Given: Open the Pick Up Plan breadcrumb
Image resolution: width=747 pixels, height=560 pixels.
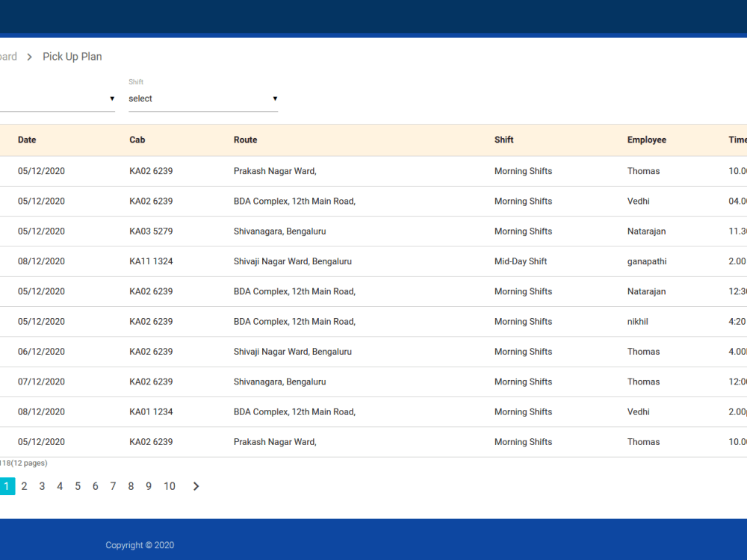Looking at the screenshot, I should click(x=72, y=57).
